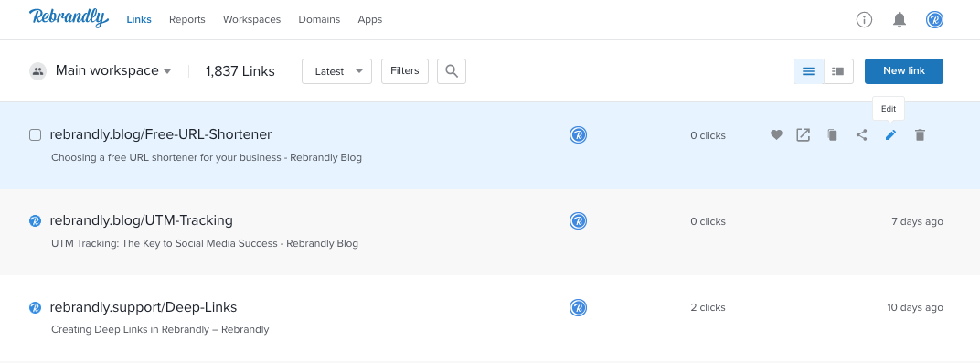Click the Filters button

point(405,71)
